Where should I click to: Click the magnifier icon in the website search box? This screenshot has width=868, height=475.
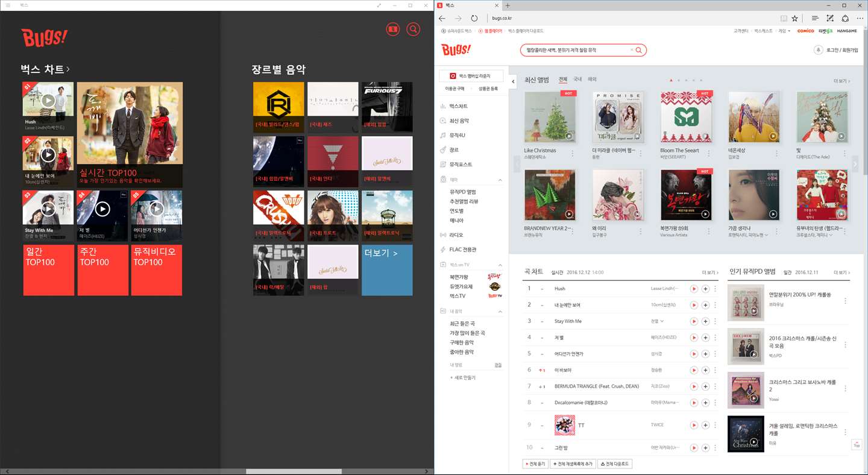coord(639,50)
